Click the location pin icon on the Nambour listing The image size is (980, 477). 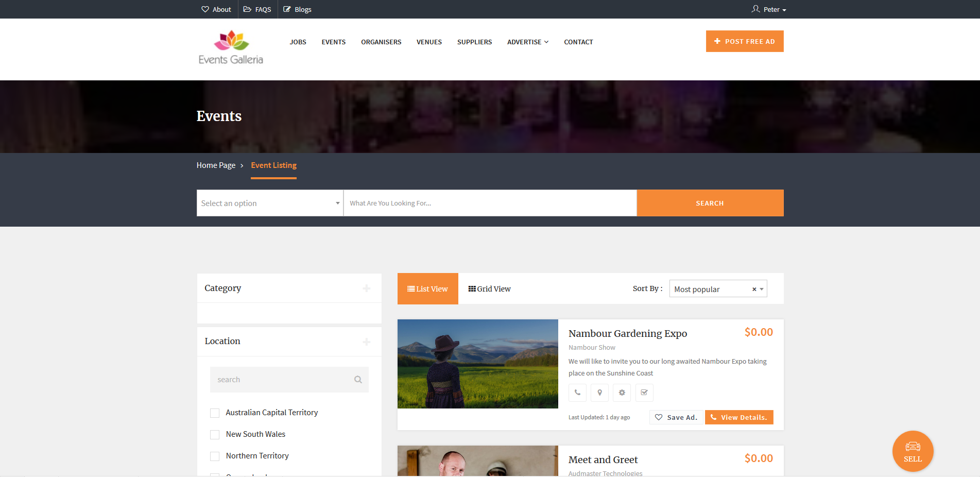(x=599, y=393)
